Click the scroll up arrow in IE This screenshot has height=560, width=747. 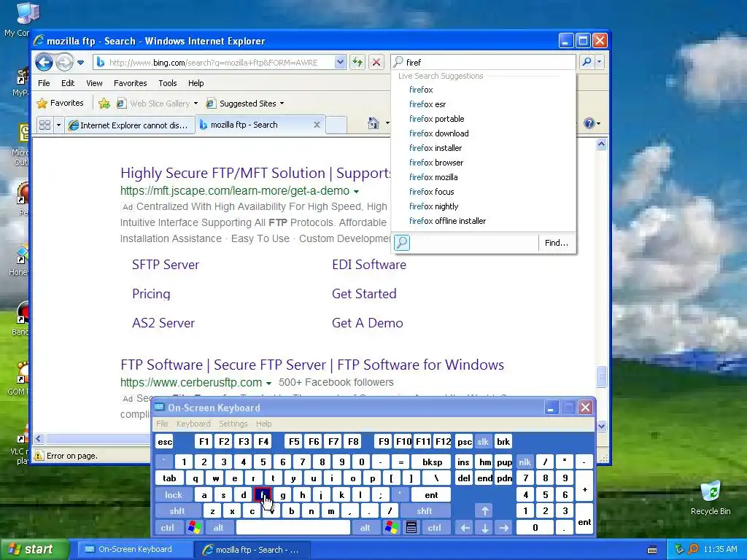[x=601, y=144]
